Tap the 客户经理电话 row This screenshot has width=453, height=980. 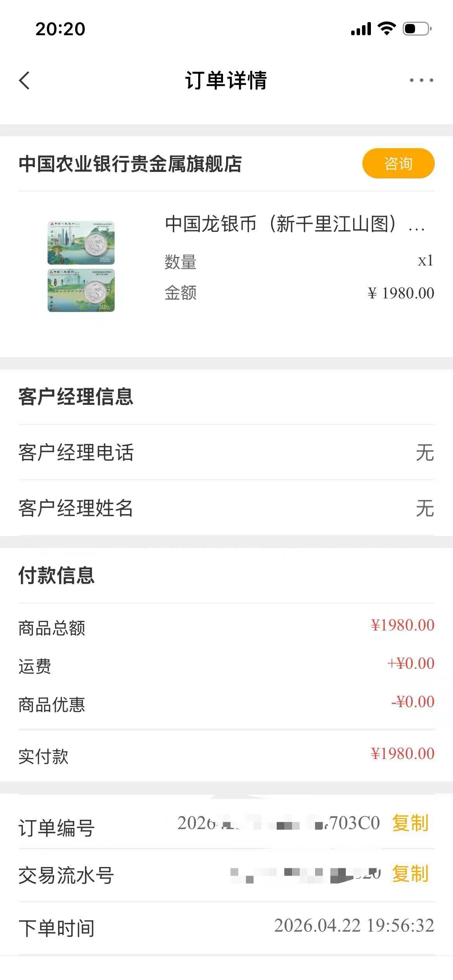pyautogui.click(x=226, y=452)
